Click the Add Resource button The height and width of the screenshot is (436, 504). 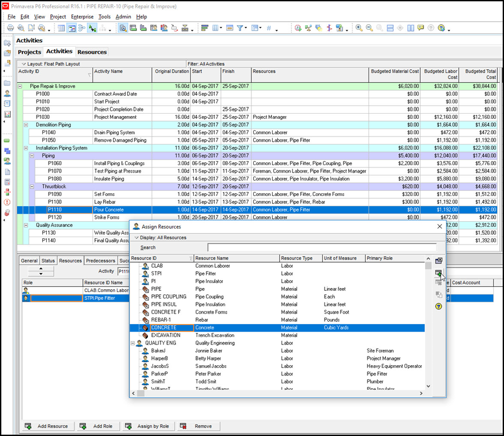(x=48, y=426)
